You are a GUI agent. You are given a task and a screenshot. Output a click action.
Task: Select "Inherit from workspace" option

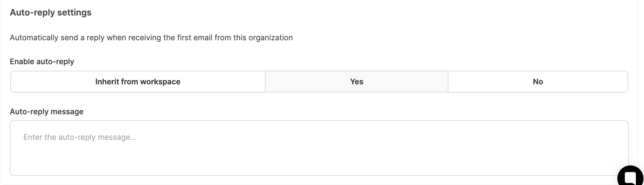coord(138,82)
